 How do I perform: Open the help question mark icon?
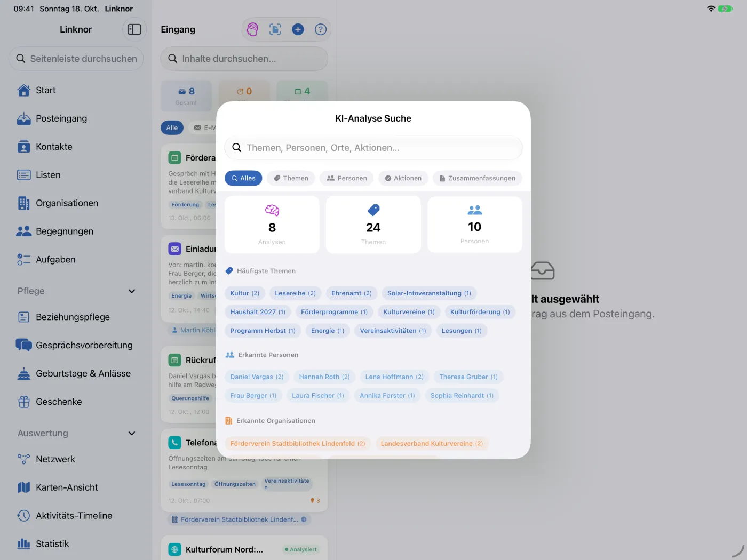click(x=321, y=29)
